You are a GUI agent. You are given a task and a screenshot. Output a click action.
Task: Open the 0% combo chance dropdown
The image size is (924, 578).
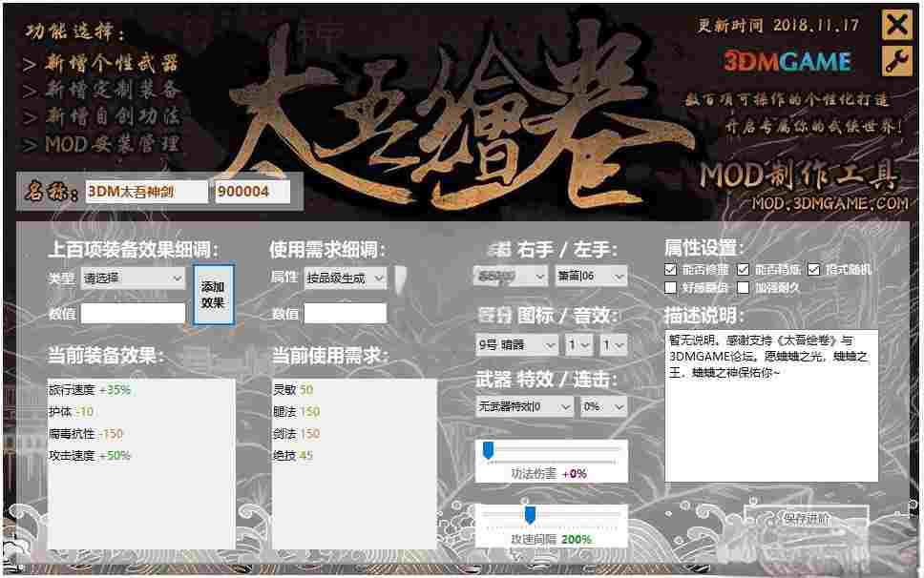603,406
